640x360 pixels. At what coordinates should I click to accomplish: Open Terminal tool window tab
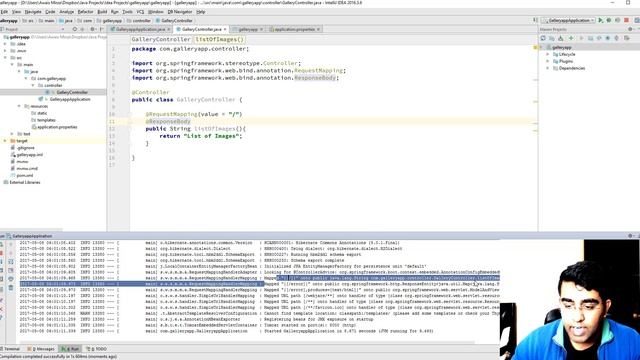(x=11, y=349)
